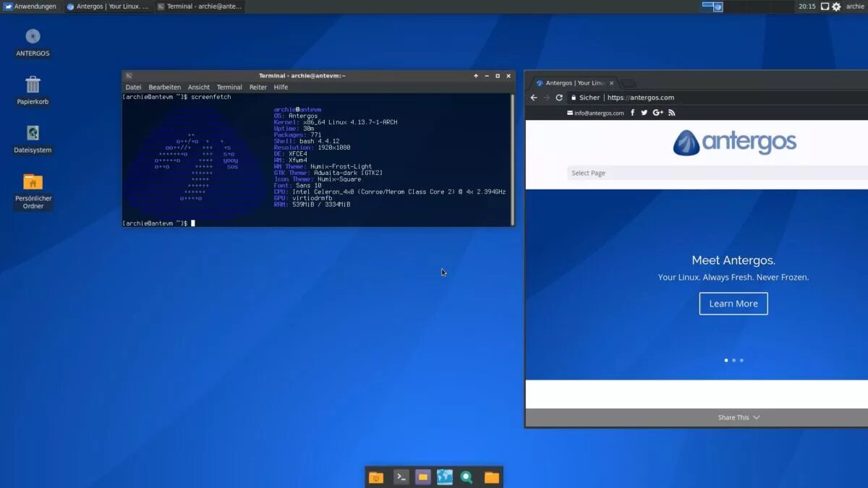Screen dimensions: 868x488
Task: Open the Dateisystem desktop icon
Action: [33, 133]
